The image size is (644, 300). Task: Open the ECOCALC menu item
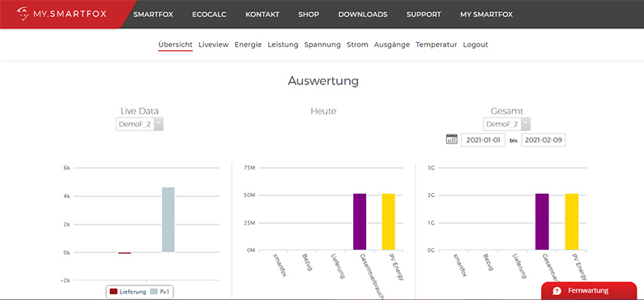(x=209, y=15)
